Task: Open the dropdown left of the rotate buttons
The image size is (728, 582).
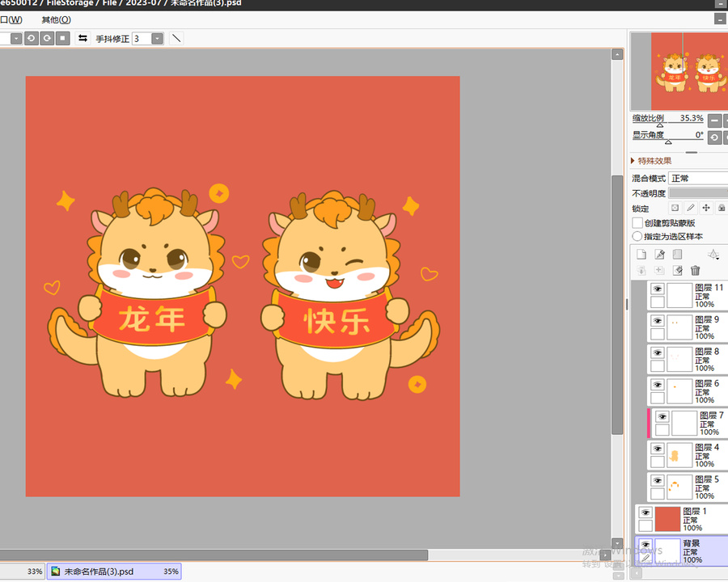Action: 16,38
